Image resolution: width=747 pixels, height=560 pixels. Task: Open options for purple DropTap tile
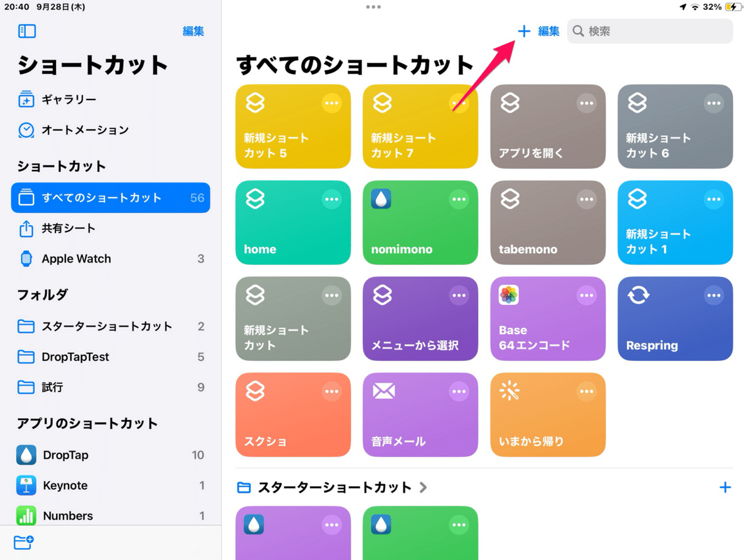[x=332, y=525]
